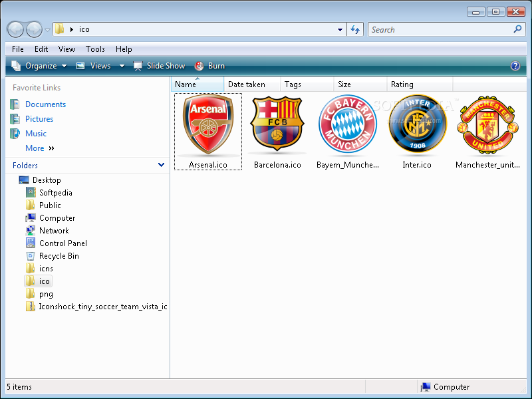The height and width of the screenshot is (399, 532).
Task: Open Control Panel in folder tree
Action: [x=63, y=243]
